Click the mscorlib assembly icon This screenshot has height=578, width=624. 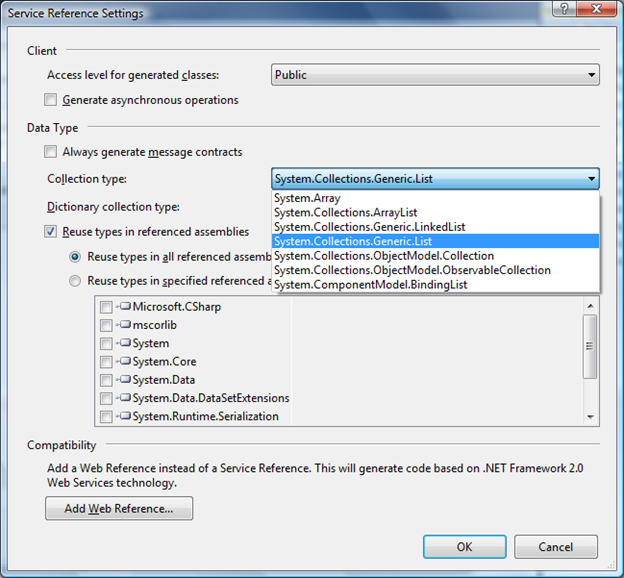(124, 325)
